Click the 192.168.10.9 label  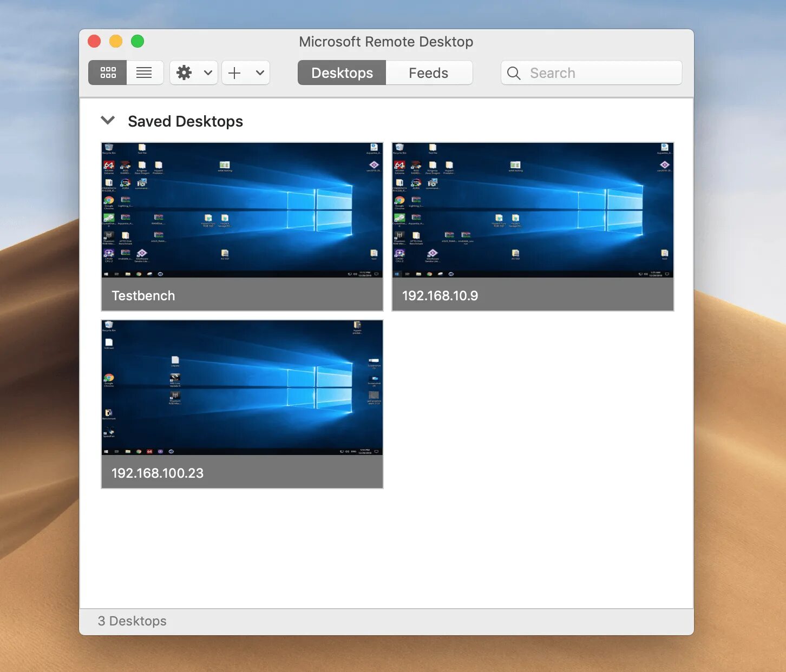point(440,295)
